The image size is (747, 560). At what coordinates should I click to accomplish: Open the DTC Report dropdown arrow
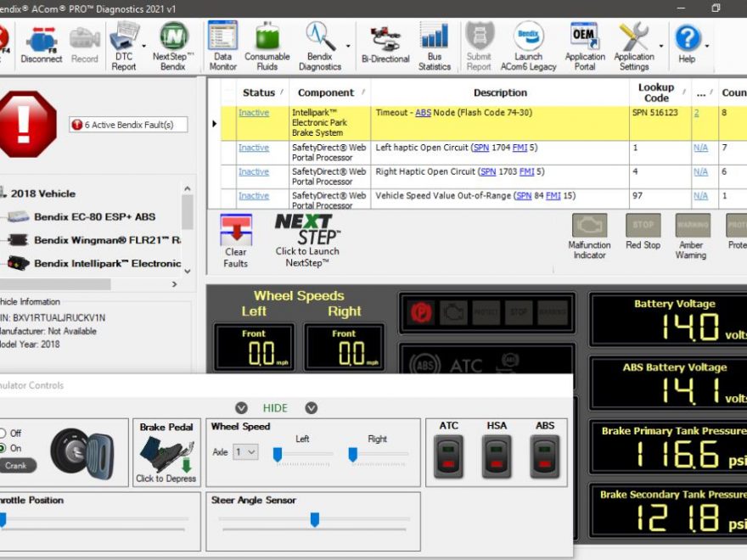point(143,46)
